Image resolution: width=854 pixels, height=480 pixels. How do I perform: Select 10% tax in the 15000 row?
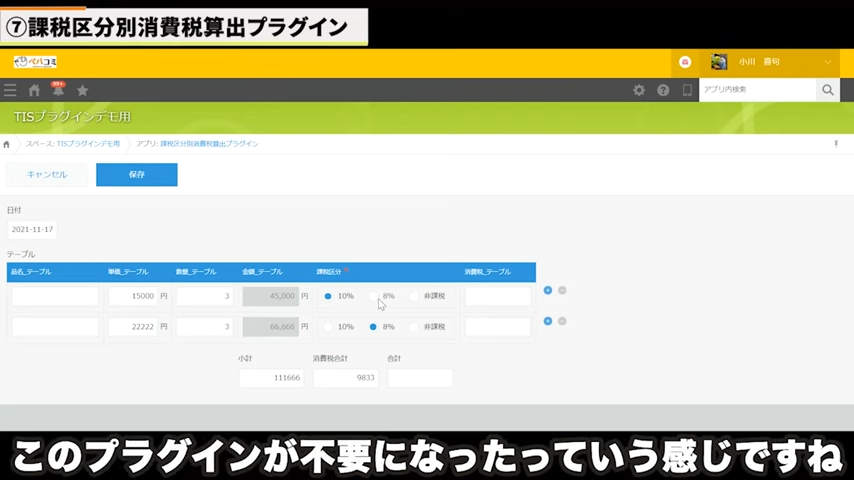(328, 296)
